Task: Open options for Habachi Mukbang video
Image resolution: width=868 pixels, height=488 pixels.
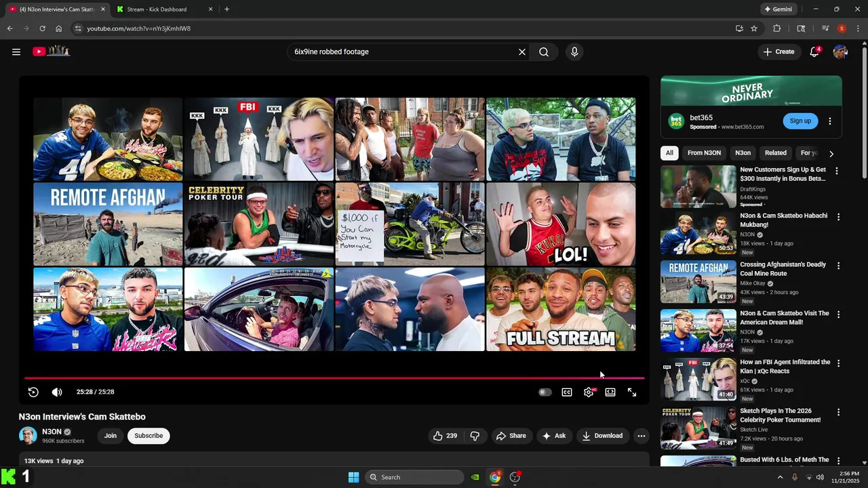Action: pyautogui.click(x=838, y=217)
